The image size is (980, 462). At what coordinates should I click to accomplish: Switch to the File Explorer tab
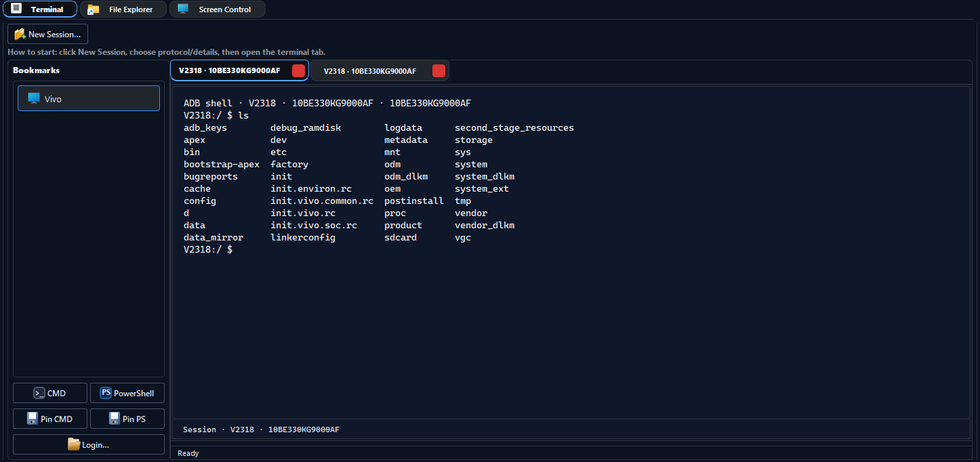click(123, 9)
